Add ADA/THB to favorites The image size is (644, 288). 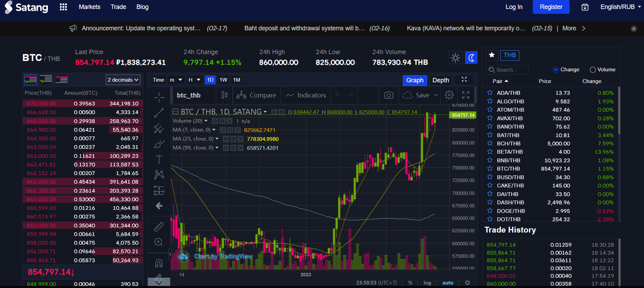pyautogui.click(x=490, y=93)
